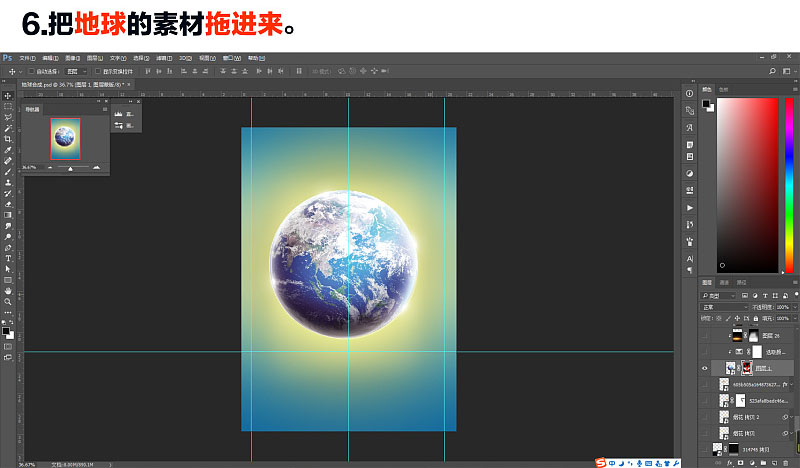Select the Rectangular Marquee tool
The width and height of the screenshot is (800, 468).
click(8, 107)
